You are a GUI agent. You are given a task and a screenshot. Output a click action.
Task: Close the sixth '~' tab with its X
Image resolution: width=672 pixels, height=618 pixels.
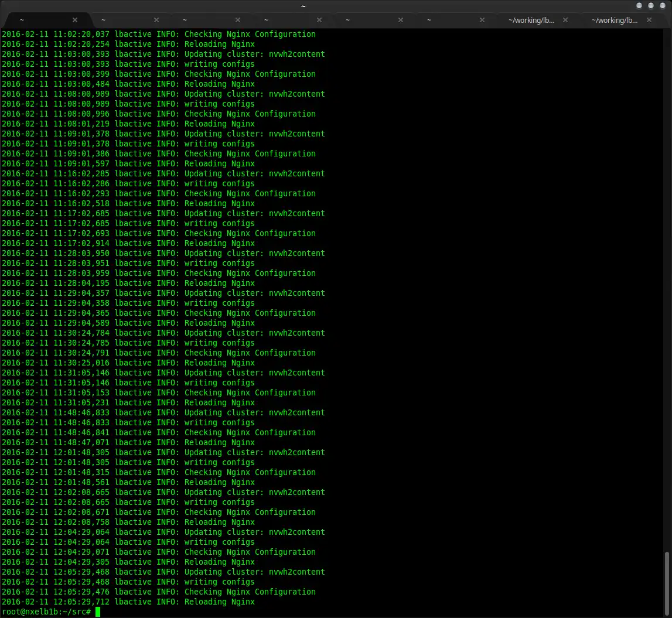(482, 20)
